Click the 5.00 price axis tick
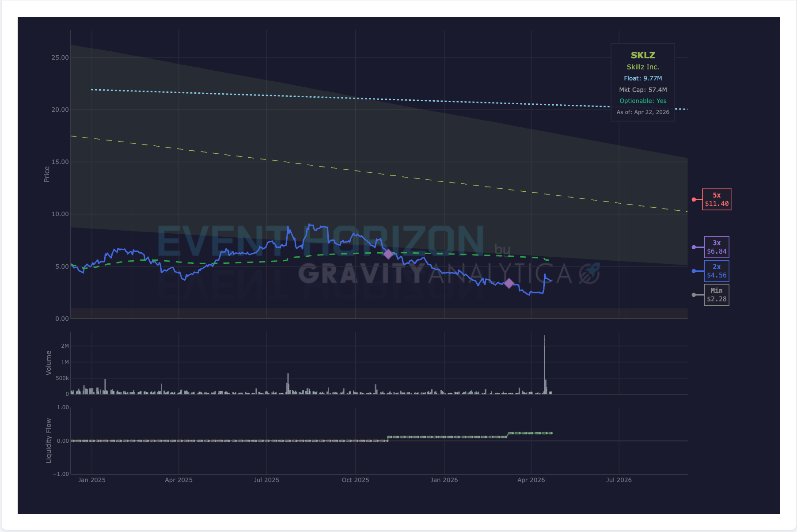 point(62,266)
